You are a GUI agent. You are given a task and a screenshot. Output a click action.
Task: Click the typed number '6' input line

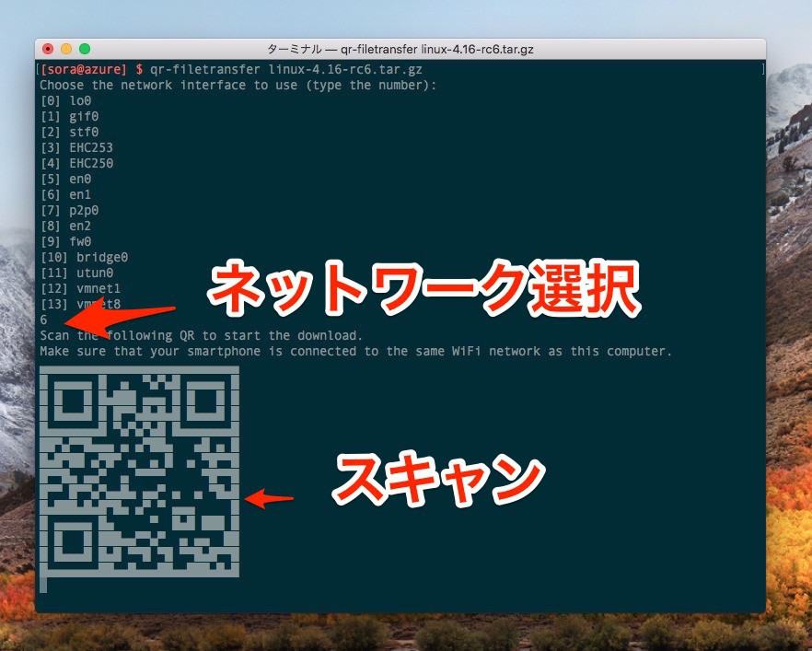coord(43,320)
